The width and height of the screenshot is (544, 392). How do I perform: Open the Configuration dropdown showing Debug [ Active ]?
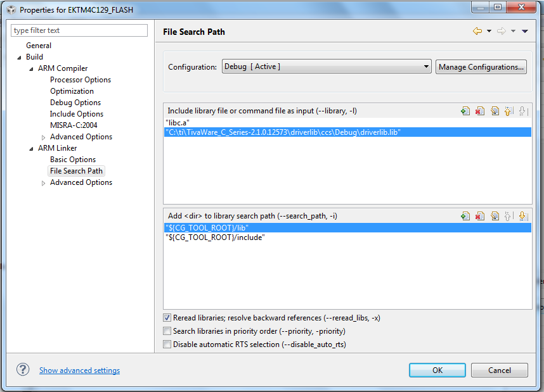click(x=327, y=66)
